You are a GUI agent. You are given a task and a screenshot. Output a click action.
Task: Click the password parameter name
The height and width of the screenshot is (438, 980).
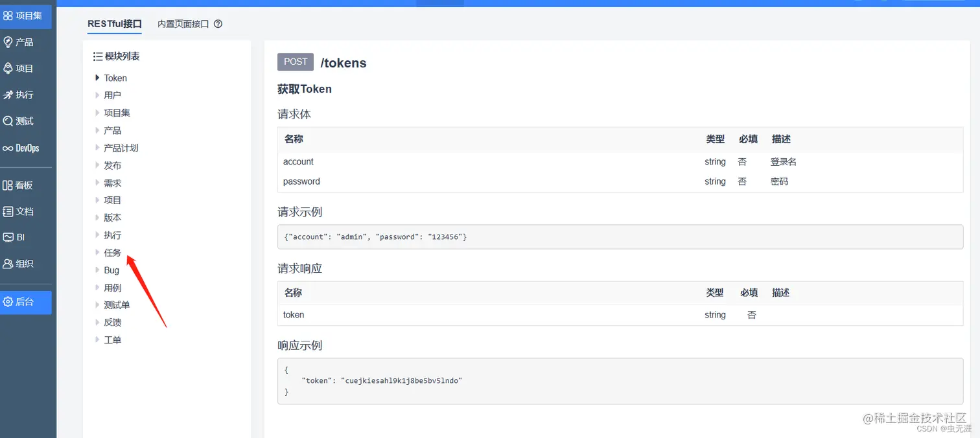point(301,181)
